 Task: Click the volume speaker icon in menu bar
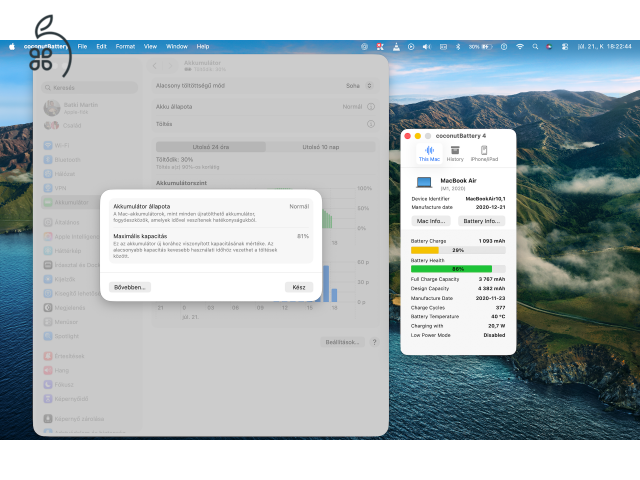(x=427, y=47)
